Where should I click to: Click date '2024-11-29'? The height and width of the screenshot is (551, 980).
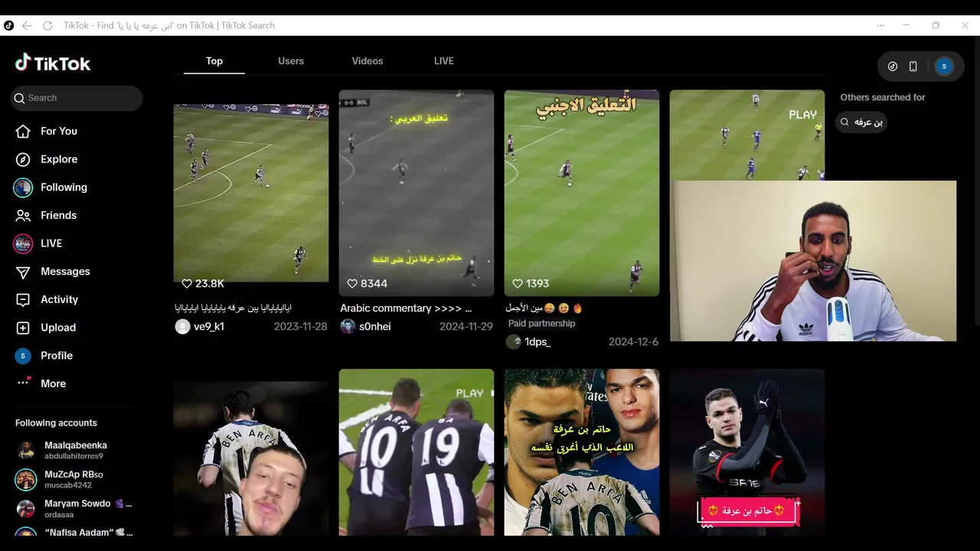point(466,327)
